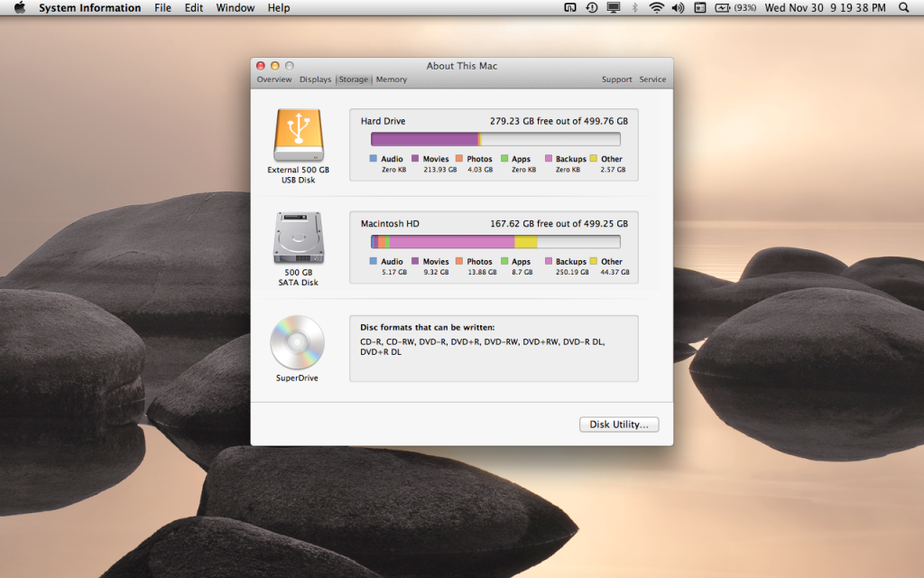Click Macintosh HD Audio blue swatch
The width and height of the screenshot is (924, 578).
373,261
